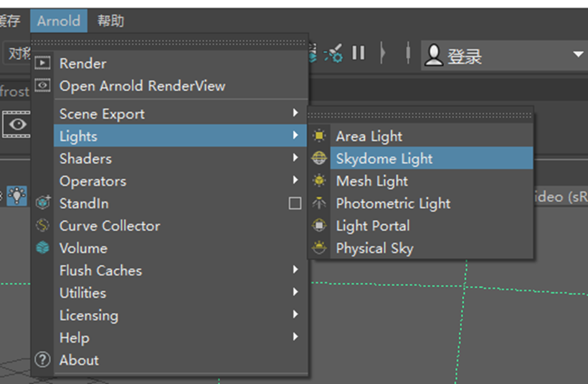
Task: Select Render from the Arnold menu
Action: coord(181,63)
